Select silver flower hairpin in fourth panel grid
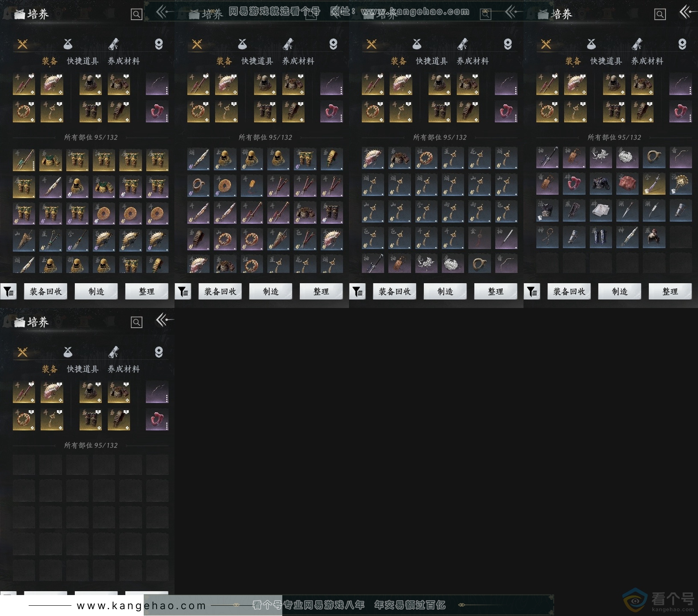 pos(600,157)
